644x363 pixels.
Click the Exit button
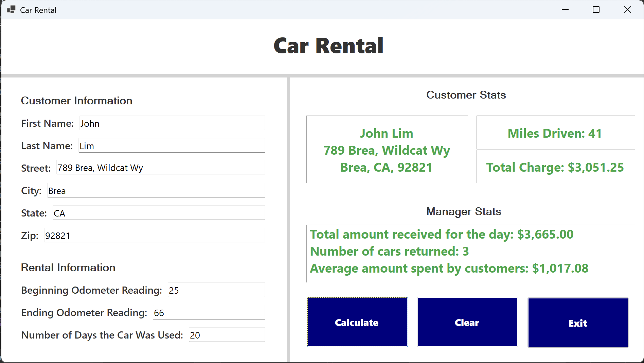point(578,323)
